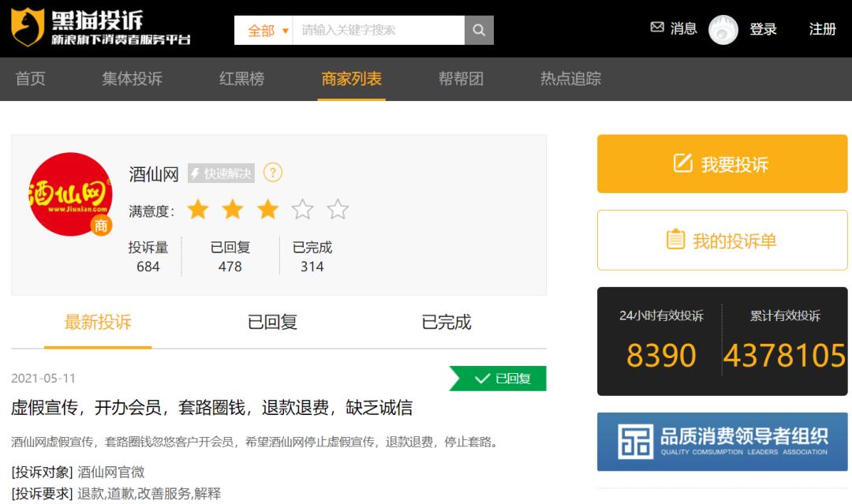The width and height of the screenshot is (852, 504).
Task: Select the fourth satisfaction star
Action: tap(302, 210)
